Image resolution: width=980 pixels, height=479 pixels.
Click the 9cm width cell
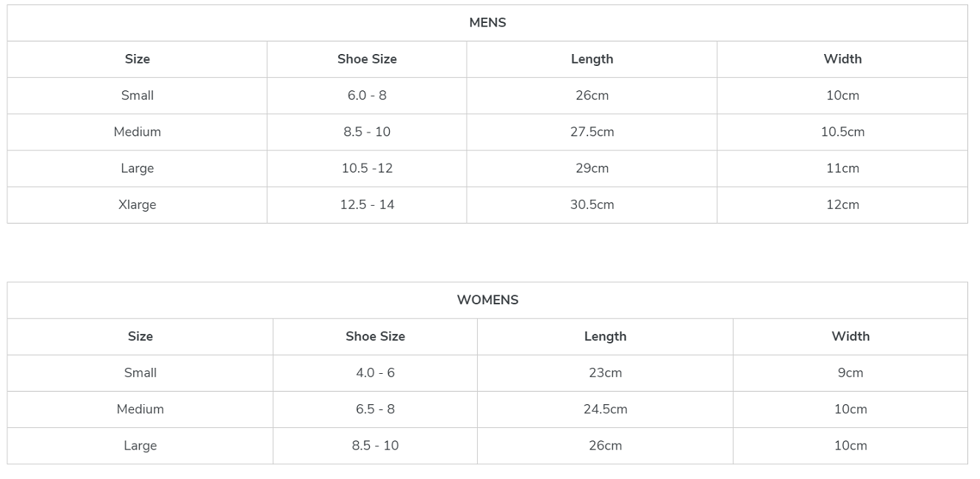(x=851, y=373)
